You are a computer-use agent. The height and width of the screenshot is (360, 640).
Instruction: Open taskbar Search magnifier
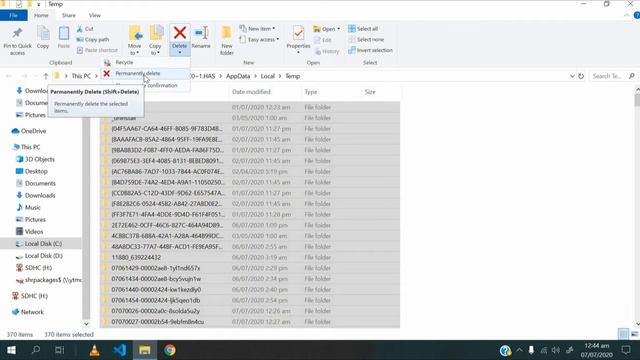tap(36, 350)
